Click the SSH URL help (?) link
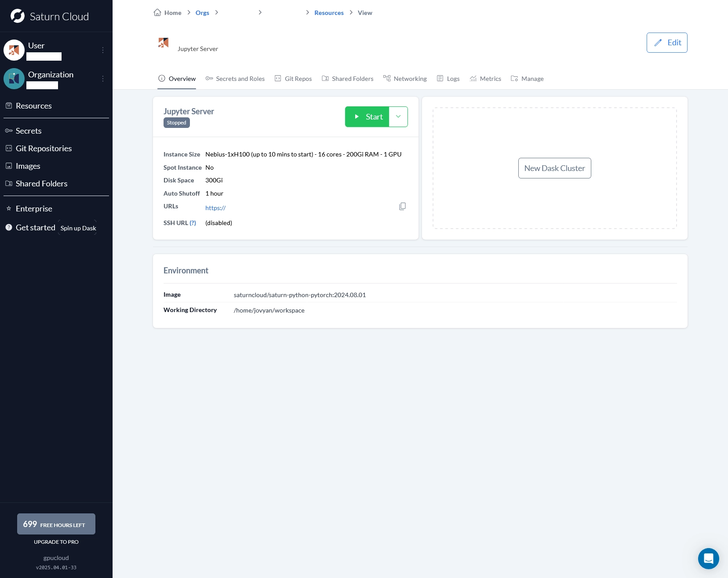Viewport: 728px width, 578px height. [x=193, y=223]
